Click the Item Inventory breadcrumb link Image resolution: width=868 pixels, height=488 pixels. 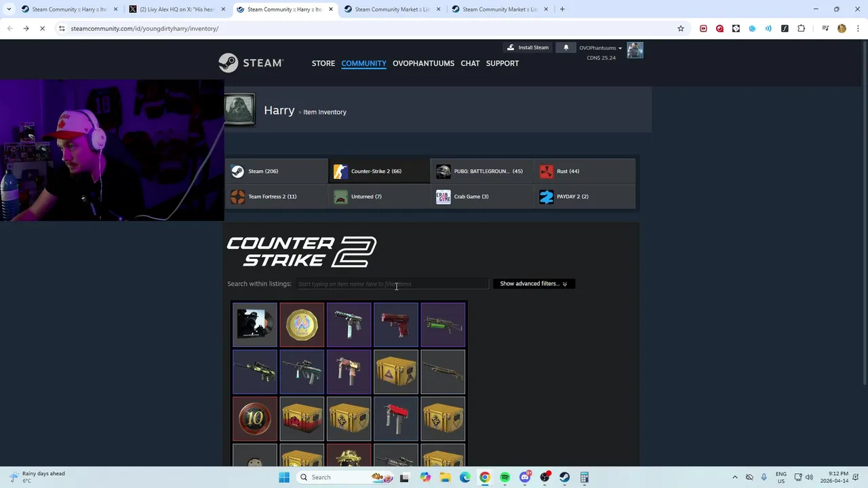coord(325,112)
